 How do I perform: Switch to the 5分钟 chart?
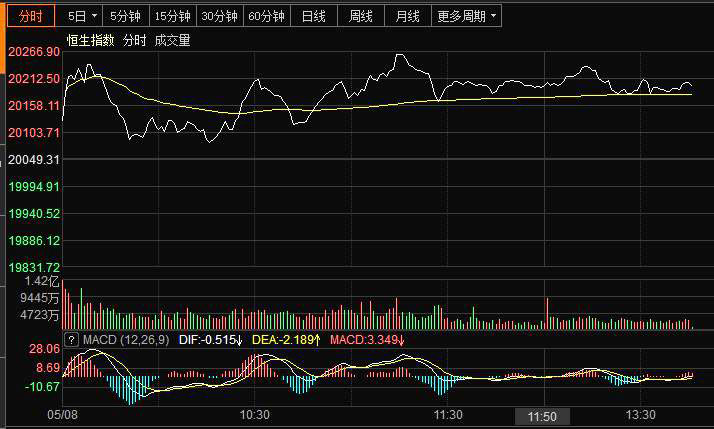point(126,16)
